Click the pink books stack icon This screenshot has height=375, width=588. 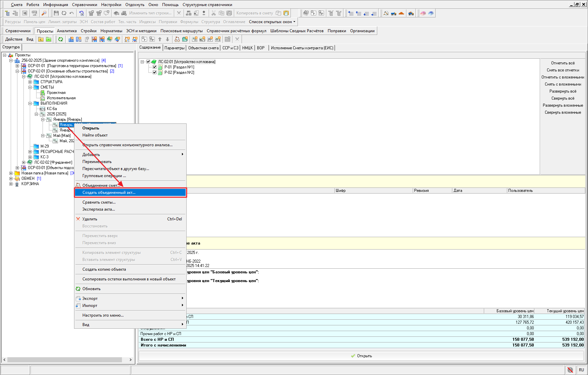click(423, 13)
